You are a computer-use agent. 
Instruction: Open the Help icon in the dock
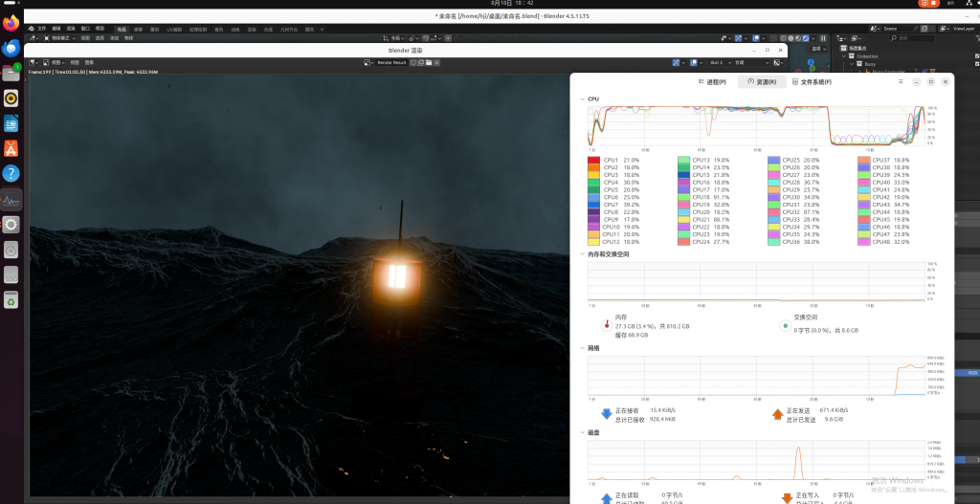(x=11, y=173)
